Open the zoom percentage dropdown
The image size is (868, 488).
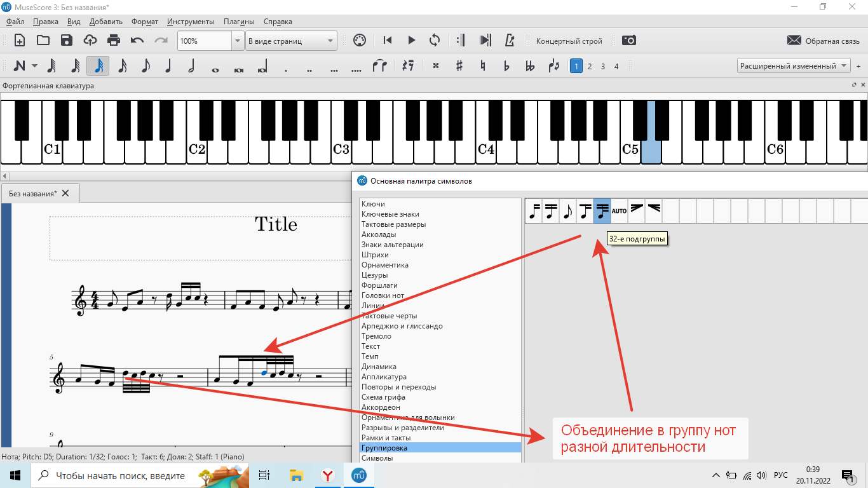pyautogui.click(x=238, y=41)
